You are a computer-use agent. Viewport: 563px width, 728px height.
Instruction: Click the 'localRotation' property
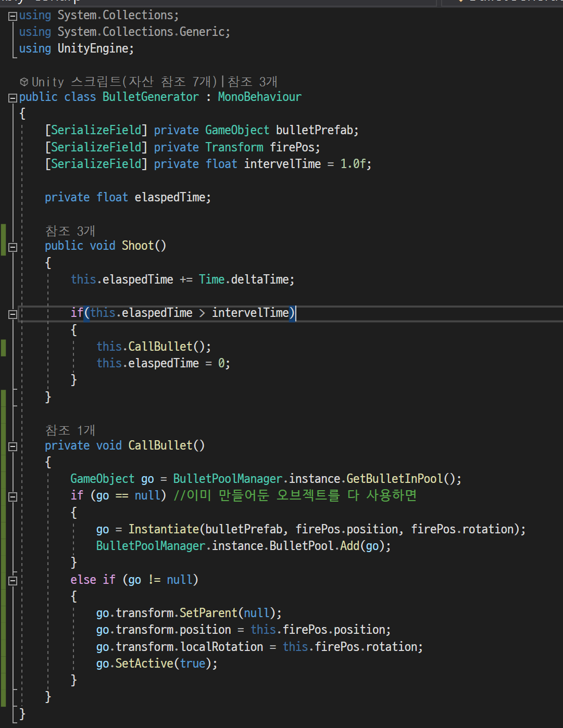221,647
